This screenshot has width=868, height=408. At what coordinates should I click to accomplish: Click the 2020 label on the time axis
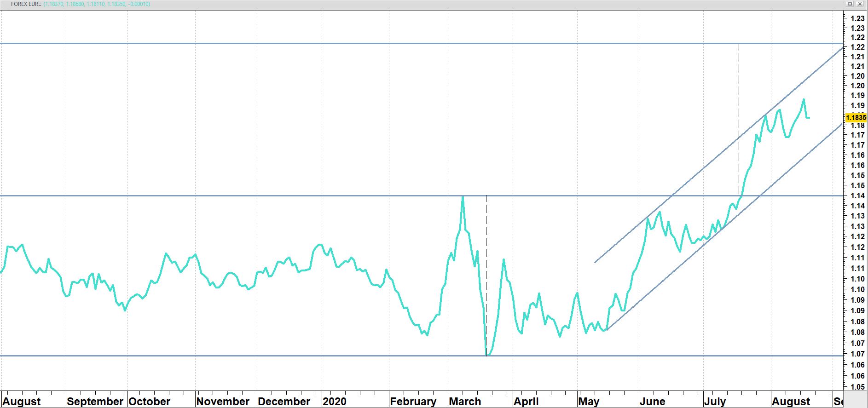tap(335, 401)
